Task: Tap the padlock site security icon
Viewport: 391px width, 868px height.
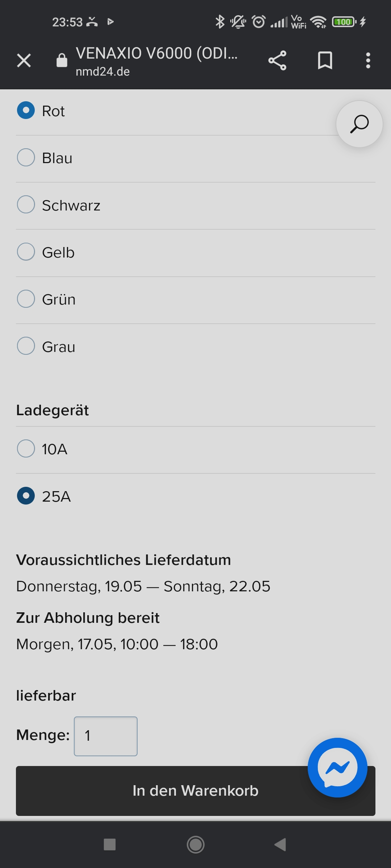Action: (x=62, y=60)
